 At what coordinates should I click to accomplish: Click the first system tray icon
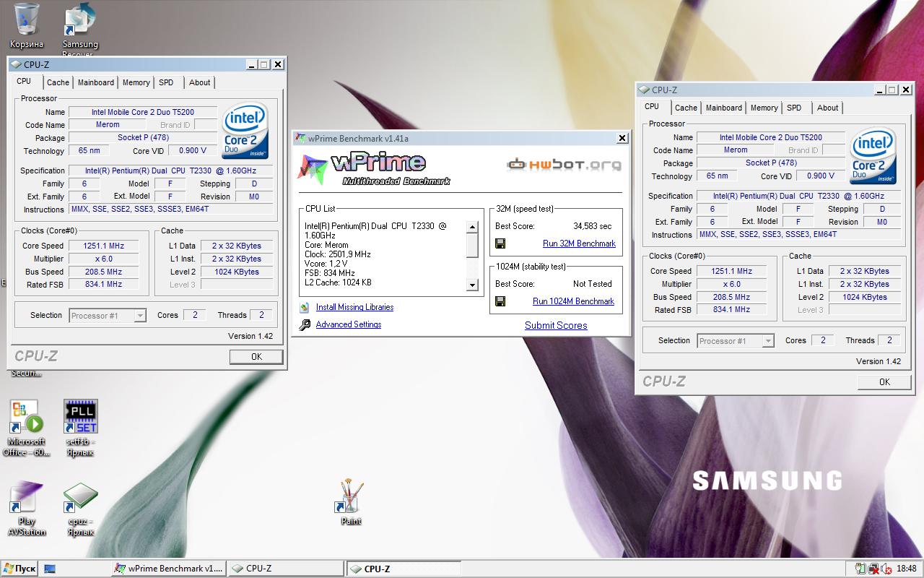[860, 569]
